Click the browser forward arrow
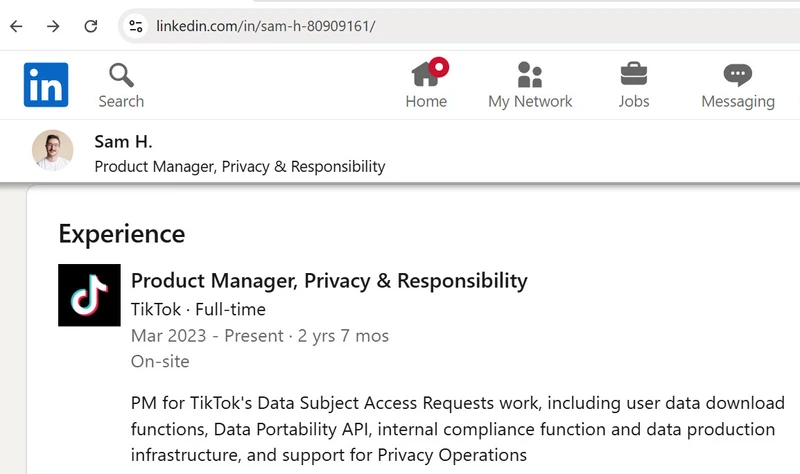The width and height of the screenshot is (800, 474). pos(53,26)
